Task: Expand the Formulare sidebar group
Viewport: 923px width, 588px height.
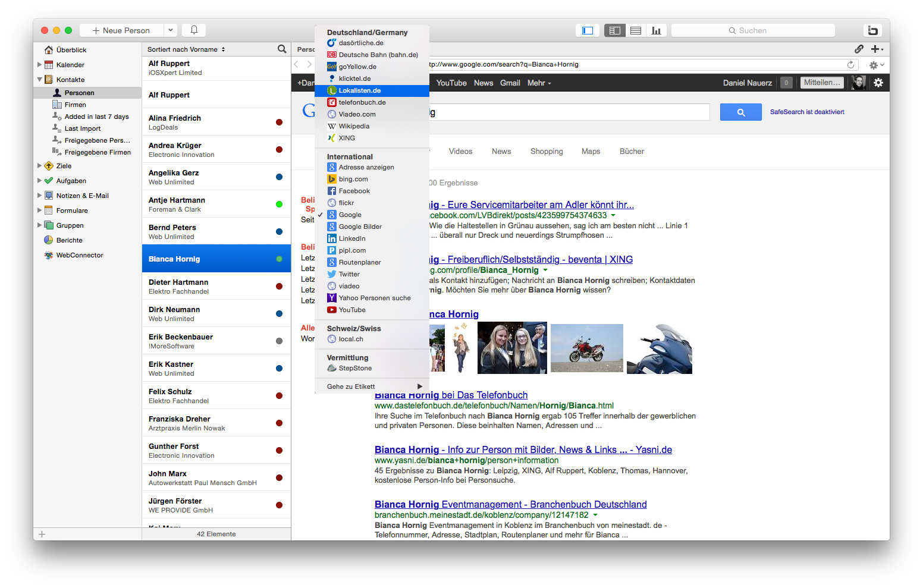Action: pos(40,210)
